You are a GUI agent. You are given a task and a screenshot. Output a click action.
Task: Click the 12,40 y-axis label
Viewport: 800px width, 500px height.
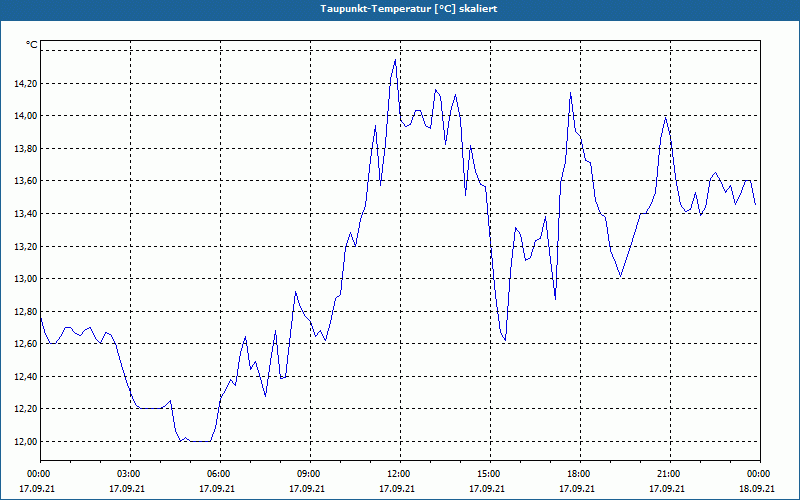26,377
